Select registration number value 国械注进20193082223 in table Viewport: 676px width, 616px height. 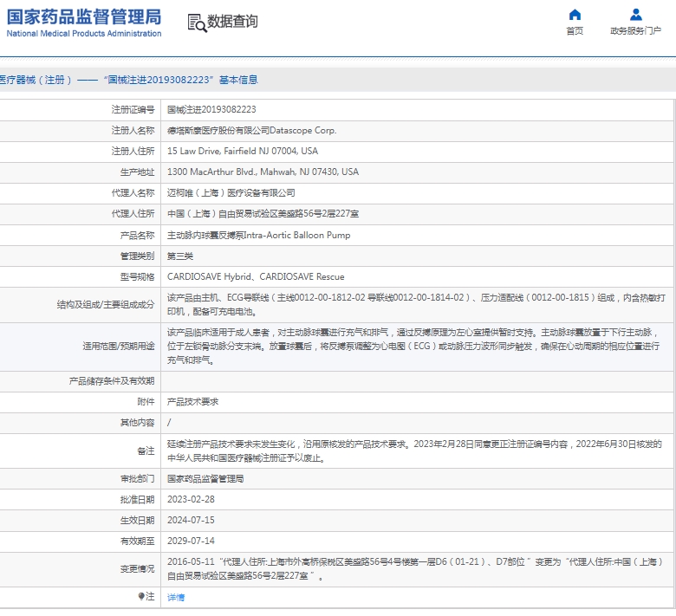(x=211, y=109)
